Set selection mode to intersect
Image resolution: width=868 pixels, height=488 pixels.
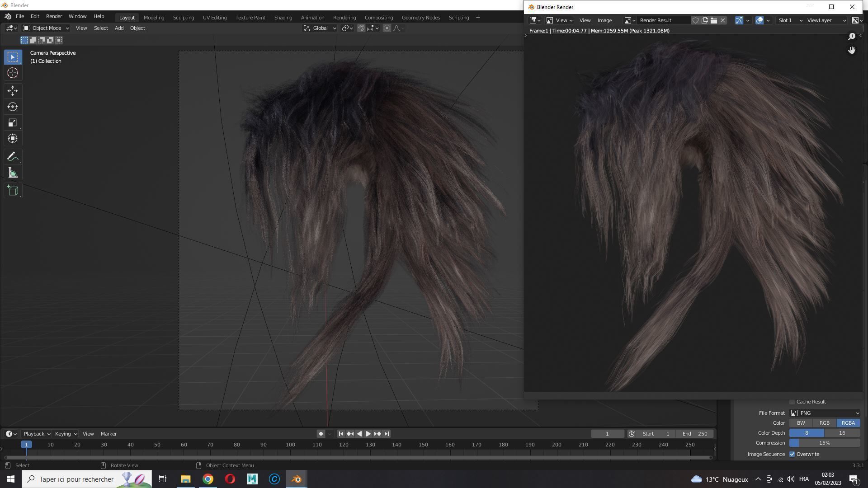tap(59, 40)
